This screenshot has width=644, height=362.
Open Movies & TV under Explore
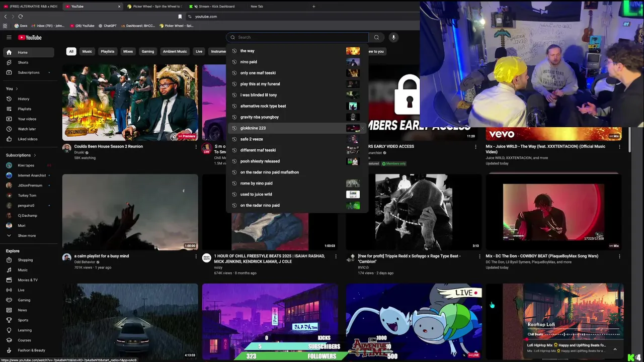(28, 280)
